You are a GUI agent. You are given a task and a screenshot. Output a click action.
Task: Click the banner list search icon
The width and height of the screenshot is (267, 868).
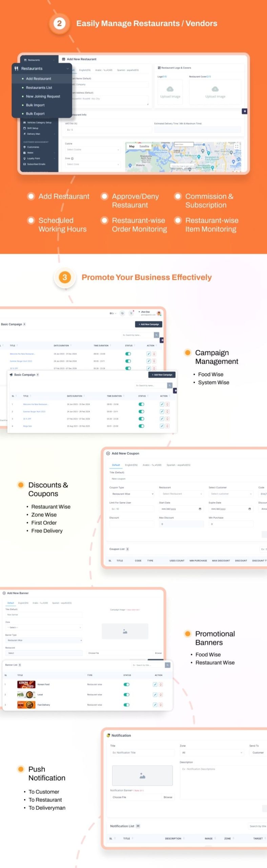pyautogui.click(x=167, y=665)
